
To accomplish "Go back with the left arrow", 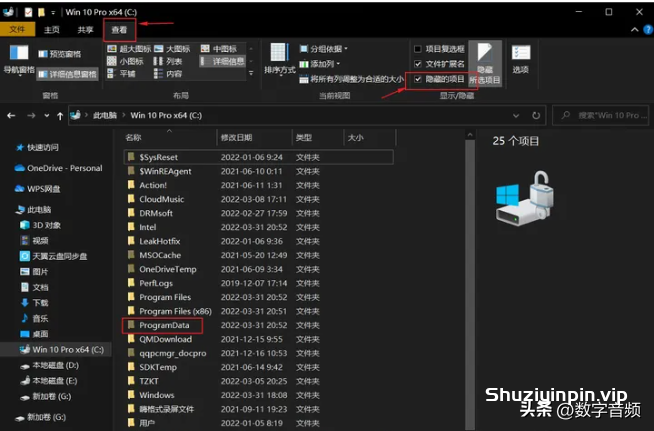I will point(11,116).
